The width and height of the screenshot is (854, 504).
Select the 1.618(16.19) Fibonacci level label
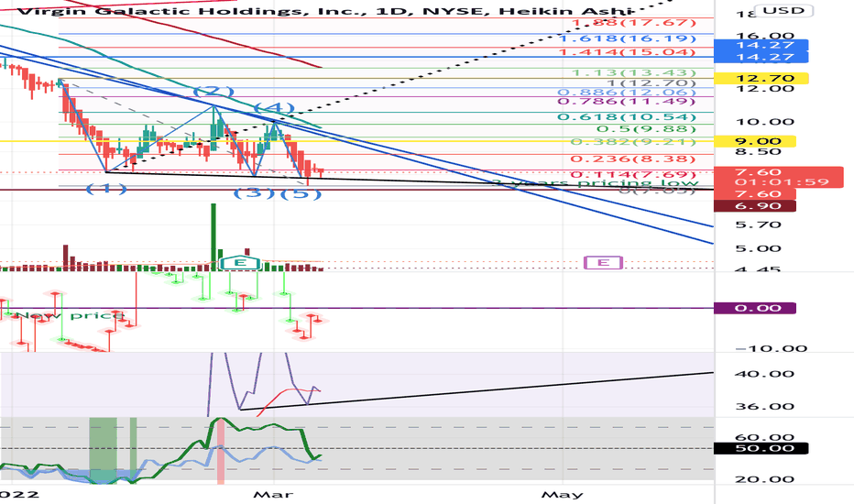pyautogui.click(x=628, y=38)
